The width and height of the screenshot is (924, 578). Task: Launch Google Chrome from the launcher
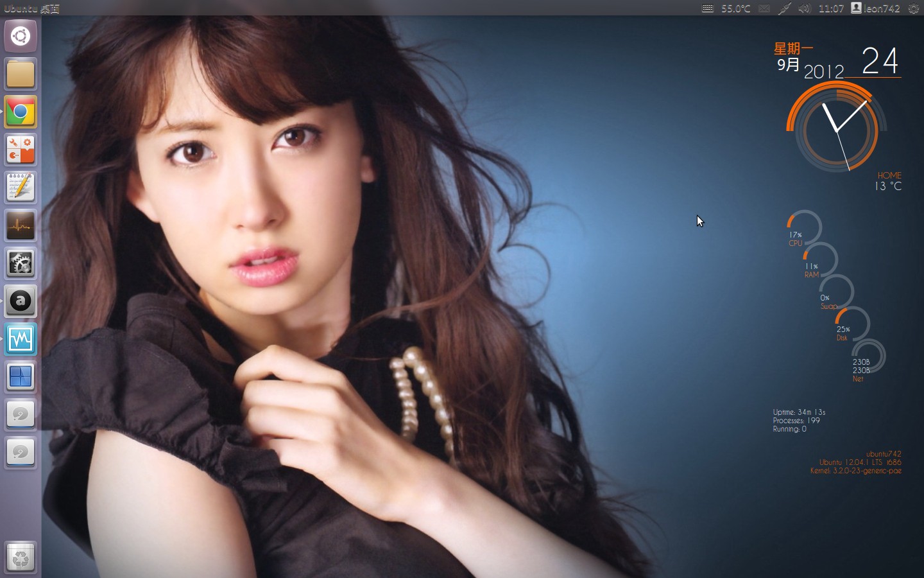coord(21,112)
